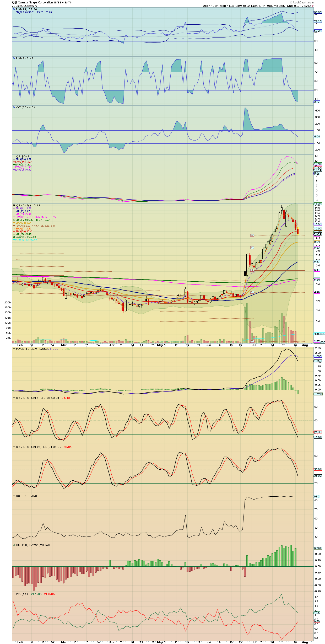This screenshot has width=325, height=644.
Task: Click the 11.56 EMA price tag
Action: click(318, 224)
